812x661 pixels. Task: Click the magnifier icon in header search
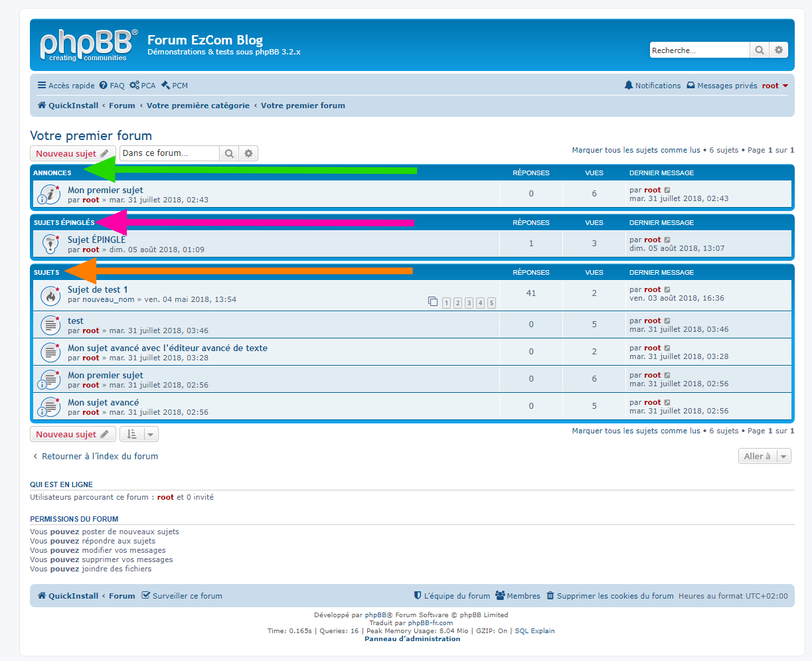(x=760, y=50)
